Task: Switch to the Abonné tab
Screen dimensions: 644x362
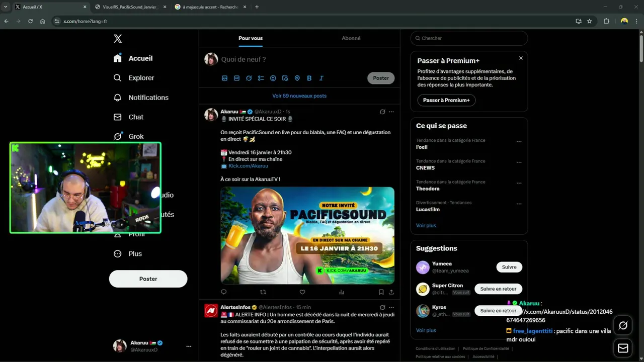Action: pyautogui.click(x=351, y=38)
